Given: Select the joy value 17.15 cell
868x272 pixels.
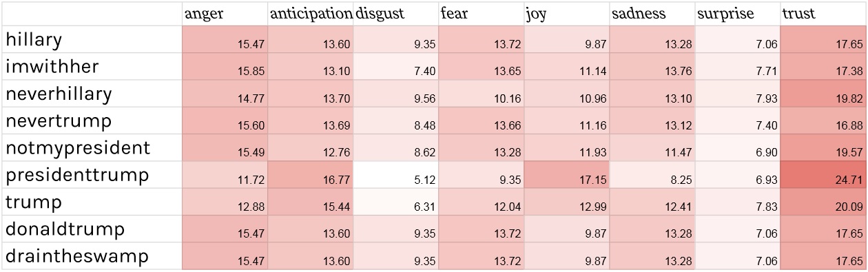Looking at the screenshot, I should pos(566,175).
